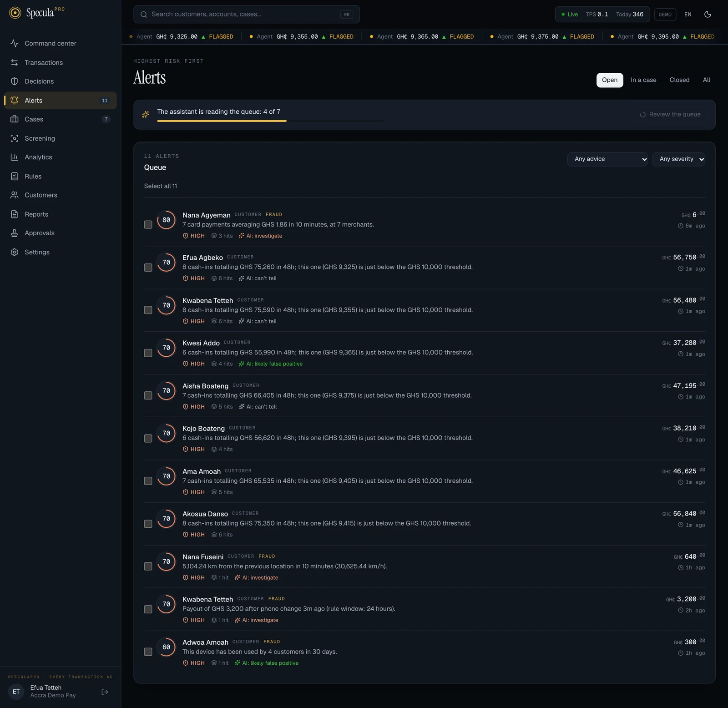
Task: Click the Reports document icon
Action: click(x=15, y=214)
